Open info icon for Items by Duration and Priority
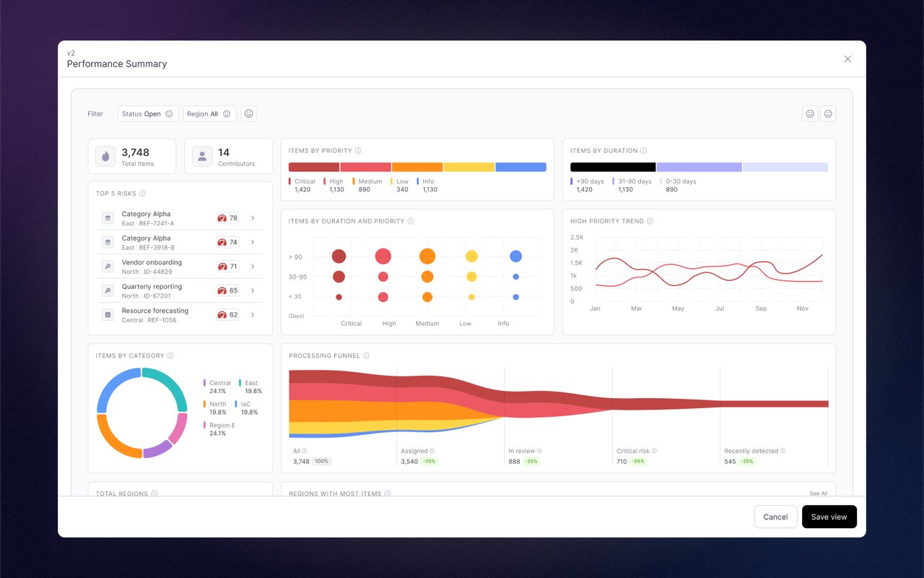 tap(411, 221)
